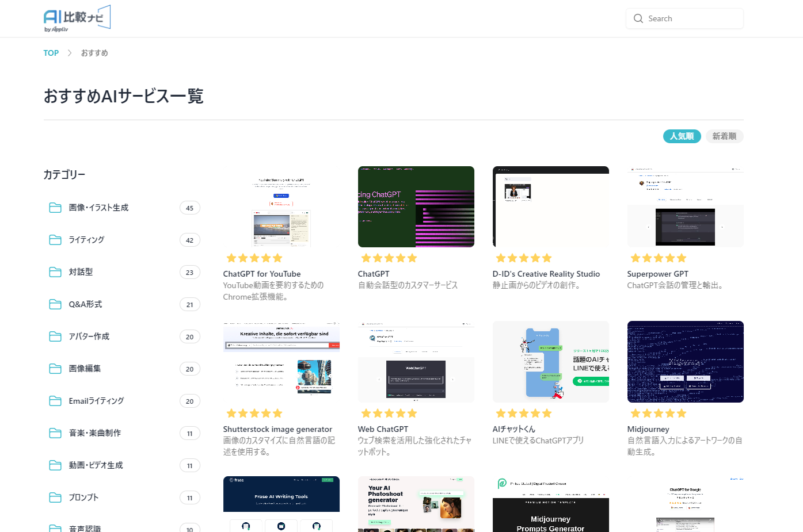Click the folder icon beside Emailライティング

(x=55, y=401)
